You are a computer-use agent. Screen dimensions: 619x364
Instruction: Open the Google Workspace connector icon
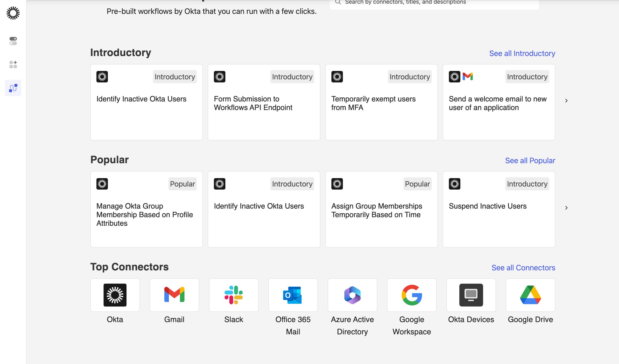(412, 295)
